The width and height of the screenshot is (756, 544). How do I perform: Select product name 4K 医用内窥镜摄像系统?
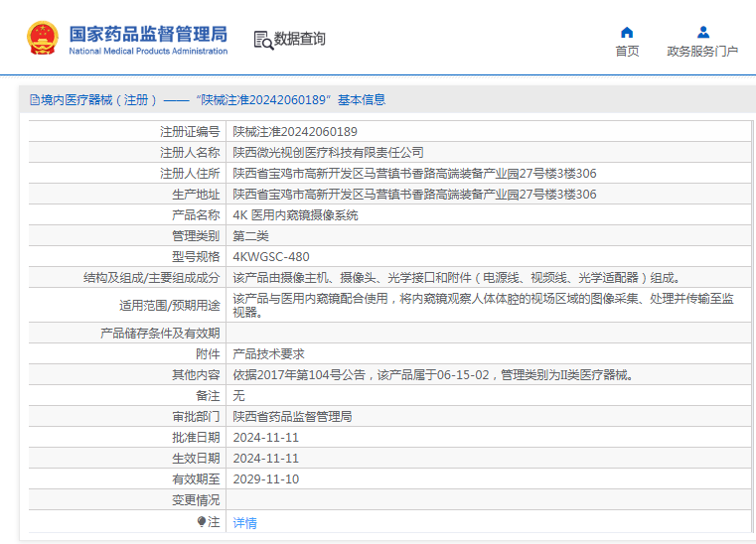point(295,214)
